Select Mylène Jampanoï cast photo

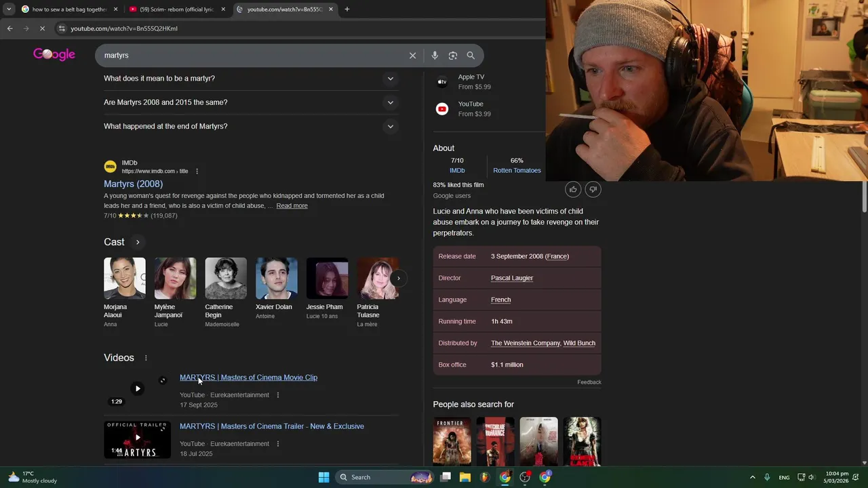[175, 278]
